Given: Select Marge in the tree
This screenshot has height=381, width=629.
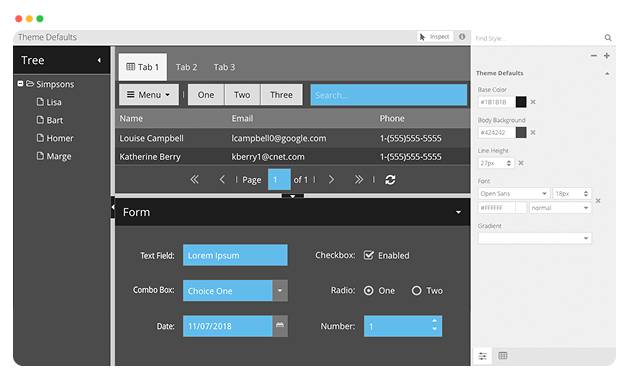Looking at the screenshot, I should (59, 156).
